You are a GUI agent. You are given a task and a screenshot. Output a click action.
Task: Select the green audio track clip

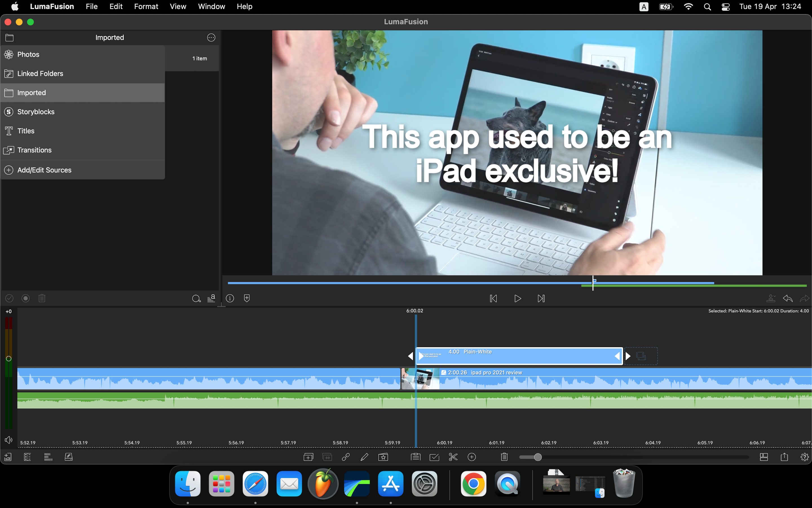pyautogui.click(x=414, y=400)
